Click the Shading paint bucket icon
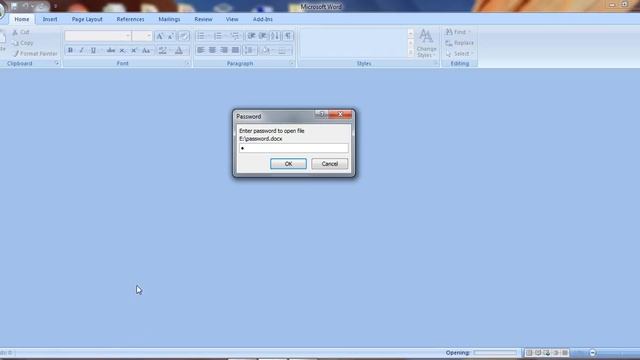 (x=266, y=50)
